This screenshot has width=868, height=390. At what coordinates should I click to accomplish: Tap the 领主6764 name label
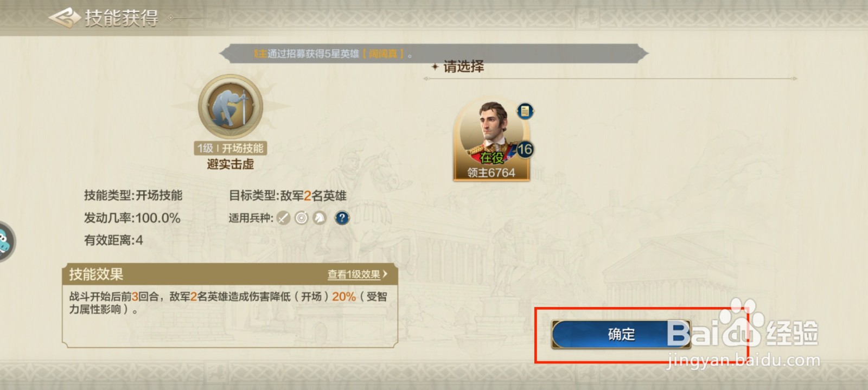click(491, 172)
